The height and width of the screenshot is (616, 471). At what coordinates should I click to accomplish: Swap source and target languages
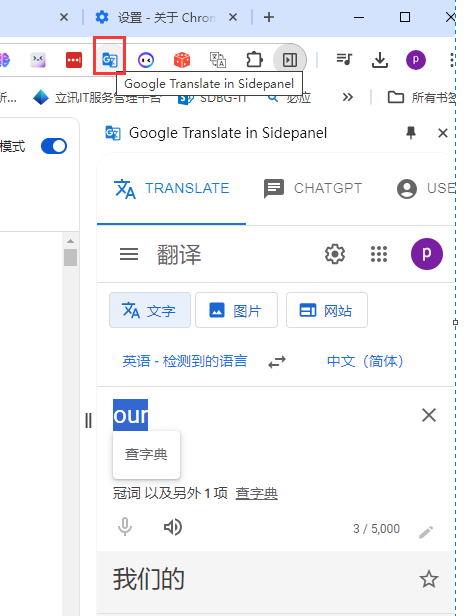tap(277, 361)
